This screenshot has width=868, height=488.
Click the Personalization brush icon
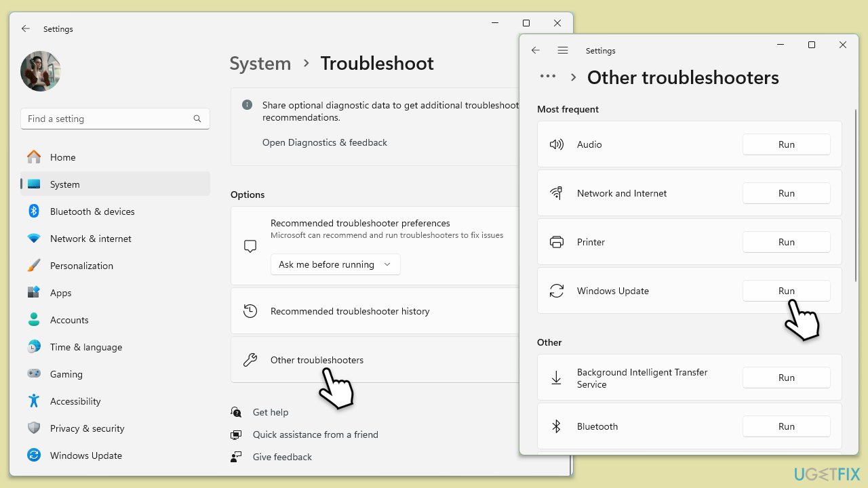pyautogui.click(x=34, y=266)
